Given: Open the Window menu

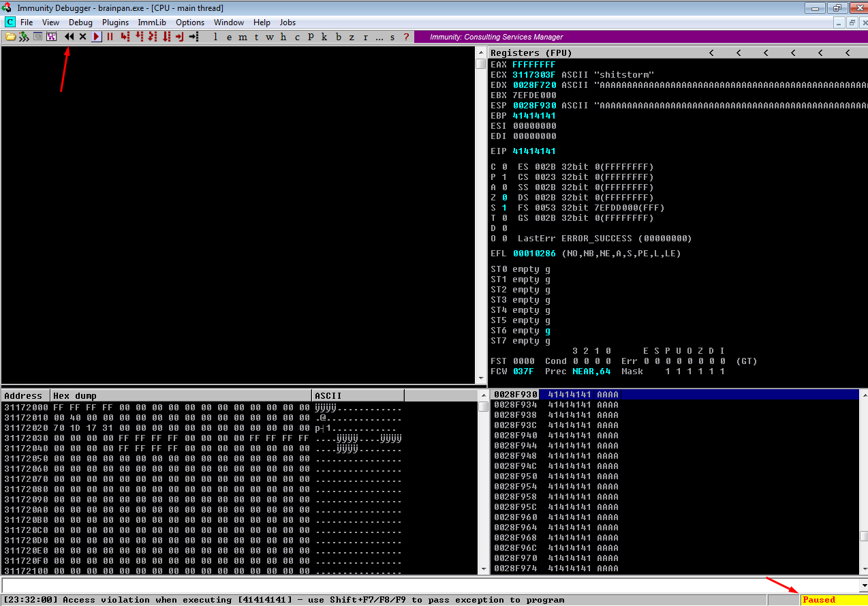Looking at the screenshot, I should point(229,22).
